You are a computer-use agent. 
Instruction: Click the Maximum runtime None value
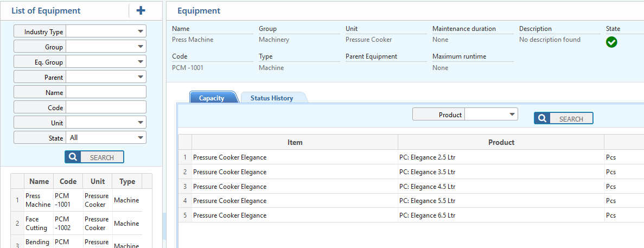tap(441, 67)
